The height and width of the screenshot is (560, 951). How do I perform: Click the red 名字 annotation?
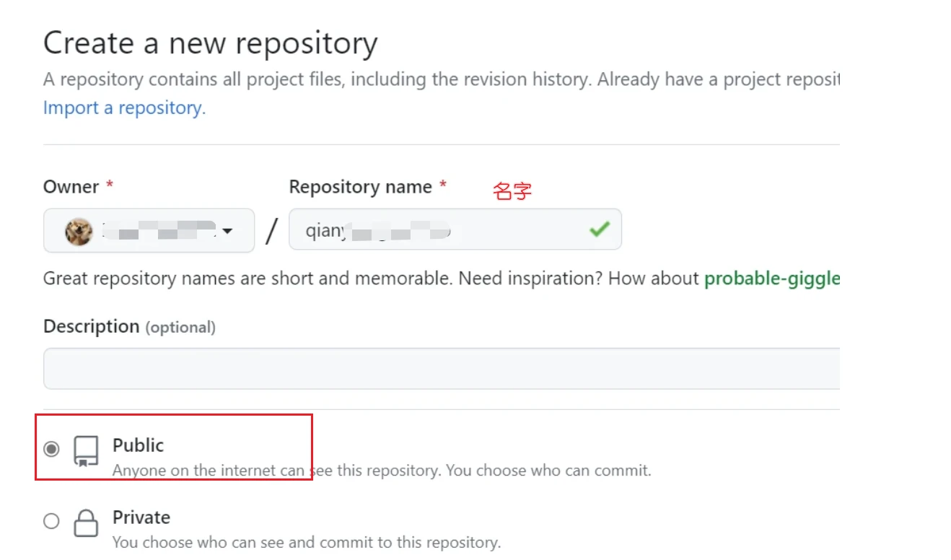(x=512, y=191)
